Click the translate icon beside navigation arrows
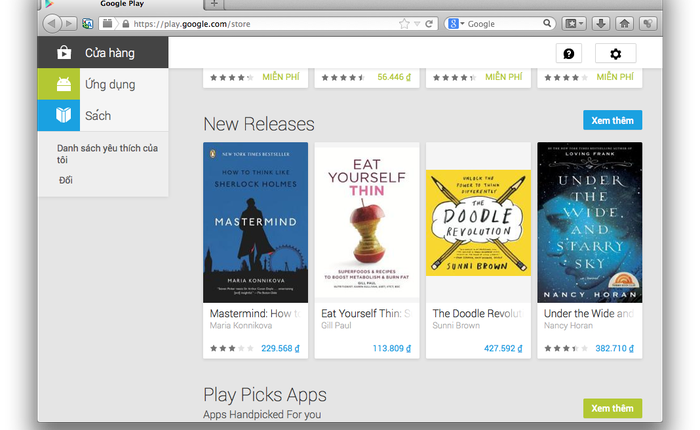700x430 pixels. (88, 24)
